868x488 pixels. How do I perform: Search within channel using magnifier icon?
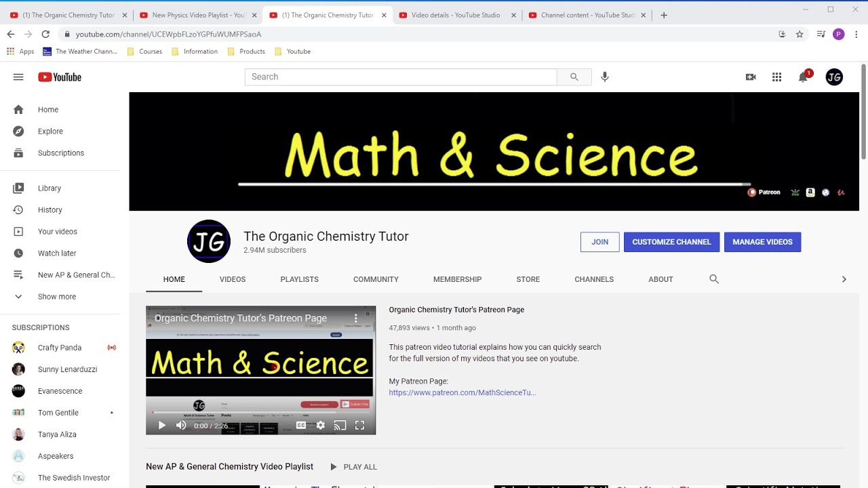click(x=714, y=279)
